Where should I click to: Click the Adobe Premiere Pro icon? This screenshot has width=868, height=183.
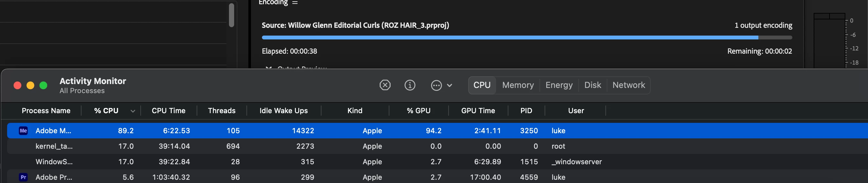pos(23,177)
